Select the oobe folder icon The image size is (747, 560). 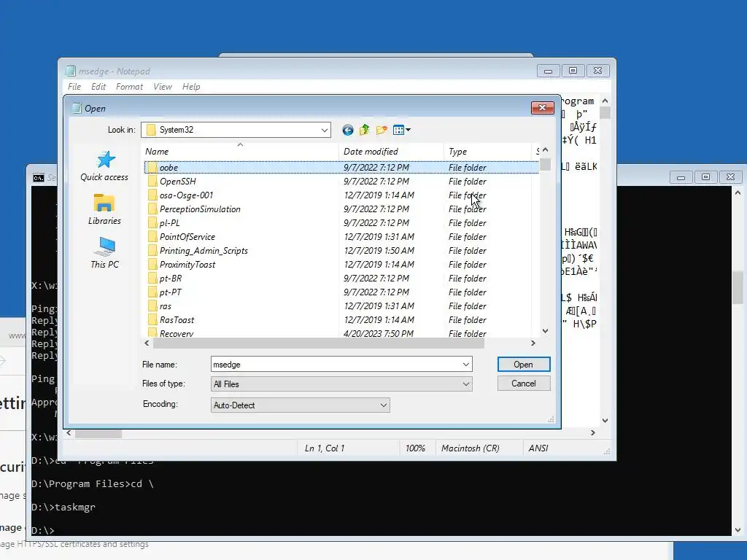(x=152, y=168)
